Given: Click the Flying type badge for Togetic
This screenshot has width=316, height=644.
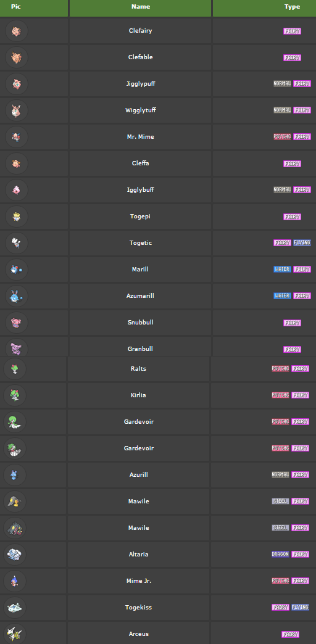Looking at the screenshot, I should (302, 242).
